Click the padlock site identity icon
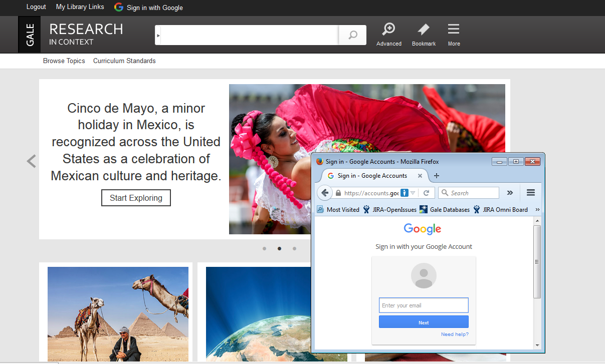The width and height of the screenshot is (605, 364). [x=338, y=193]
